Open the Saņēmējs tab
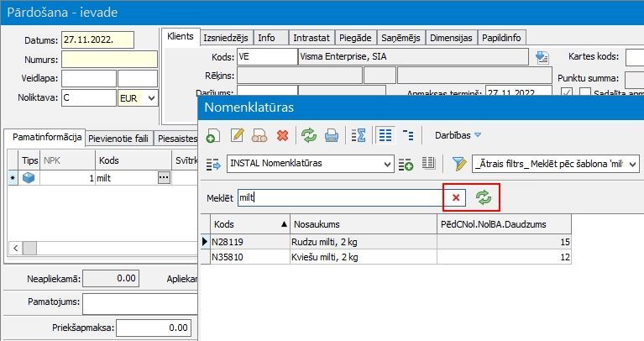 (401, 38)
